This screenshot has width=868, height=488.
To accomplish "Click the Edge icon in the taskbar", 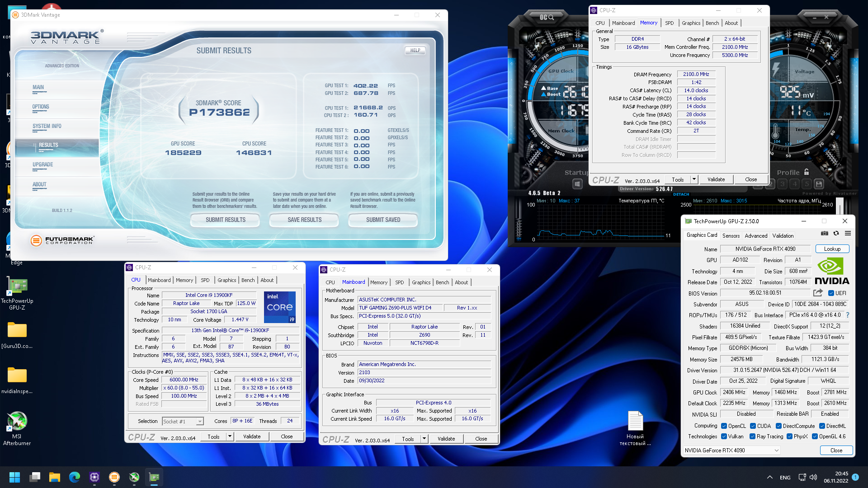I will click(75, 477).
